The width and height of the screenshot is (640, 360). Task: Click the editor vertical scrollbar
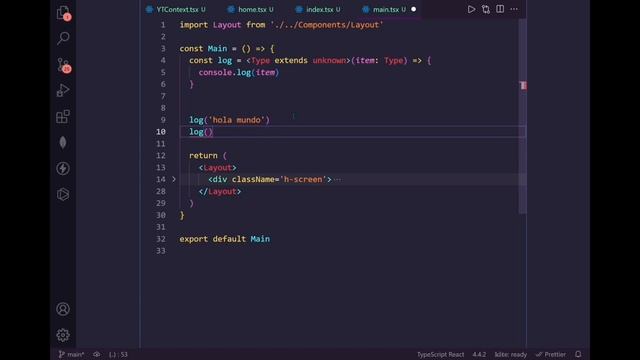[522, 116]
